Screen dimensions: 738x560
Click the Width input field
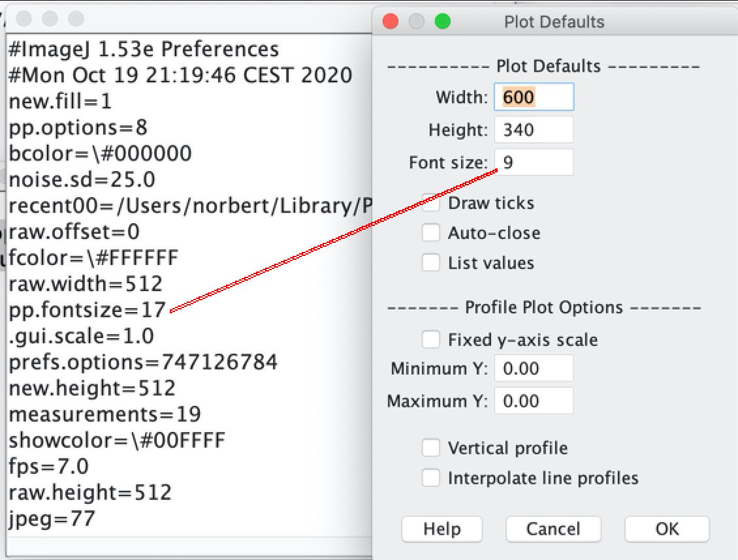(x=534, y=97)
